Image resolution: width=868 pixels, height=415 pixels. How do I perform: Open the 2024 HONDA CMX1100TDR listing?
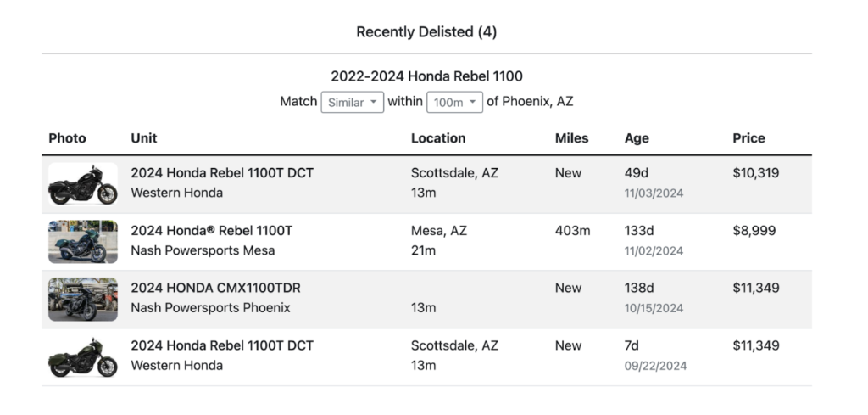215,288
